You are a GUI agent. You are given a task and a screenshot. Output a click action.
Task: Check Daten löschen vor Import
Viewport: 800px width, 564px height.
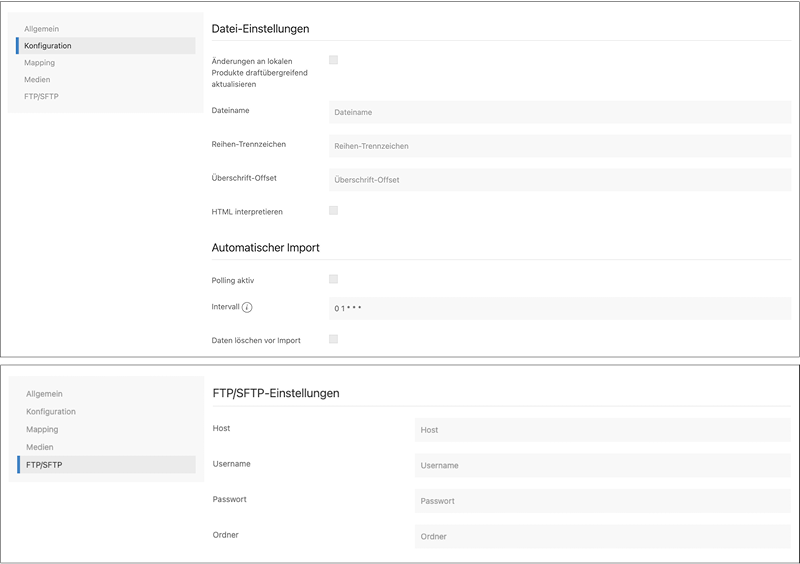click(x=334, y=339)
